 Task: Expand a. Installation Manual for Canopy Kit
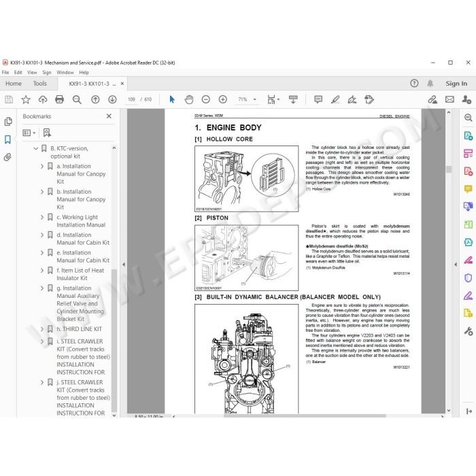(x=42, y=167)
